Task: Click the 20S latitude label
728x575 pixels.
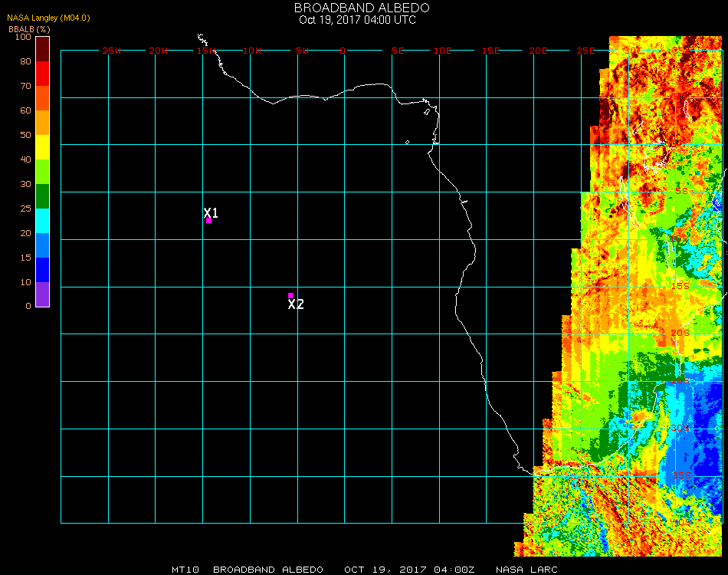Action: (680, 333)
